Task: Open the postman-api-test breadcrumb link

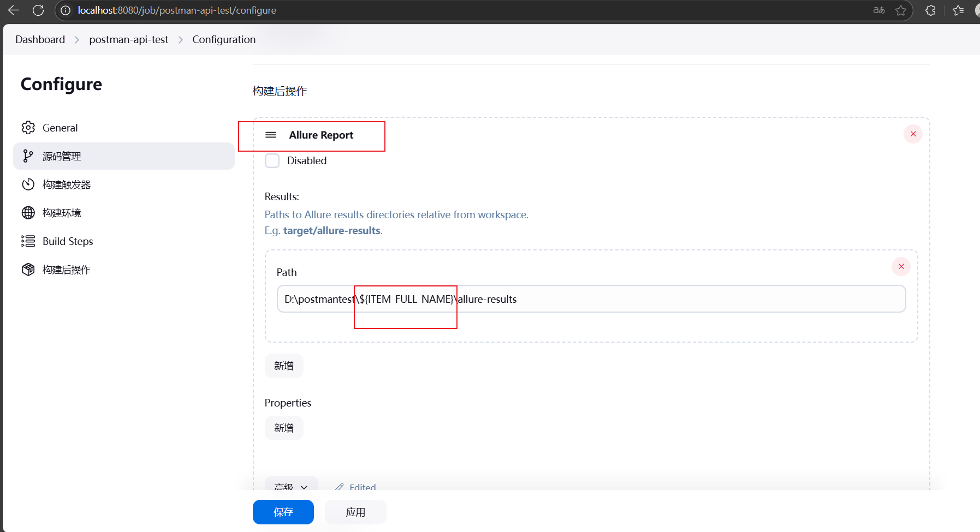Action: (129, 39)
